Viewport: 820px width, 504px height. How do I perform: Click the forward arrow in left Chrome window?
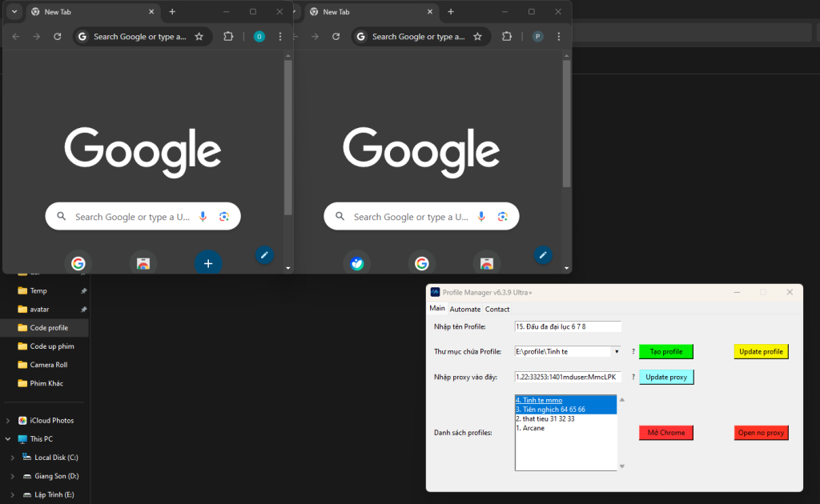pos(36,37)
